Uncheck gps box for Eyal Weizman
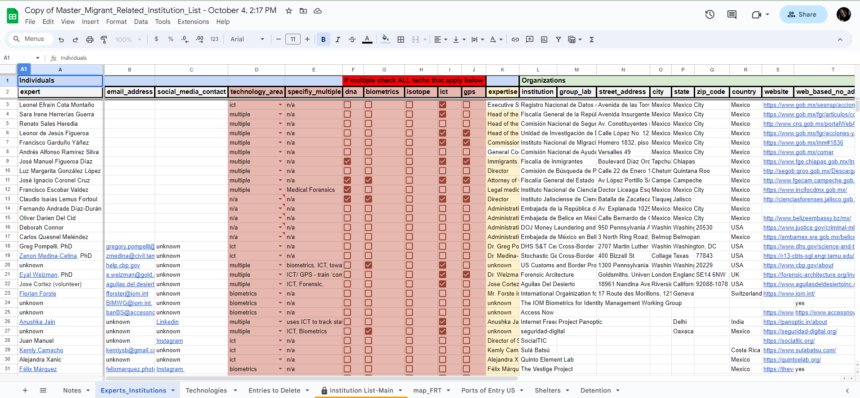This screenshot has width=860, height=398. [466, 275]
